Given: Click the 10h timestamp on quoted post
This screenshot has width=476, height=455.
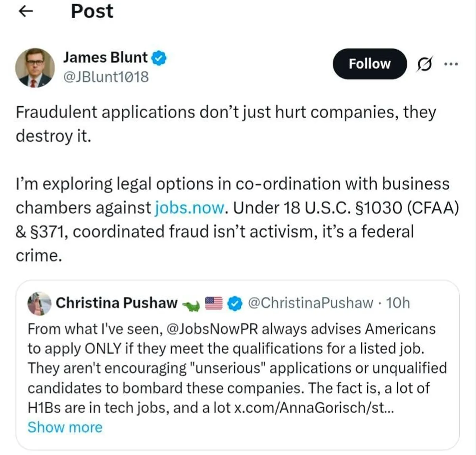Looking at the screenshot, I should coord(398,303).
